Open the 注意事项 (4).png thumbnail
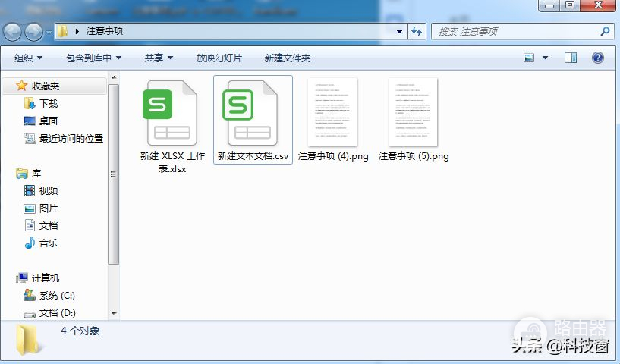The height and width of the screenshot is (364, 620). pos(333,112)
